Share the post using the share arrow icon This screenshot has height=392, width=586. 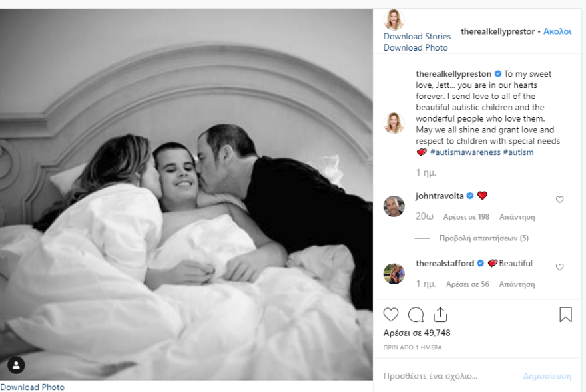point(440,315)
